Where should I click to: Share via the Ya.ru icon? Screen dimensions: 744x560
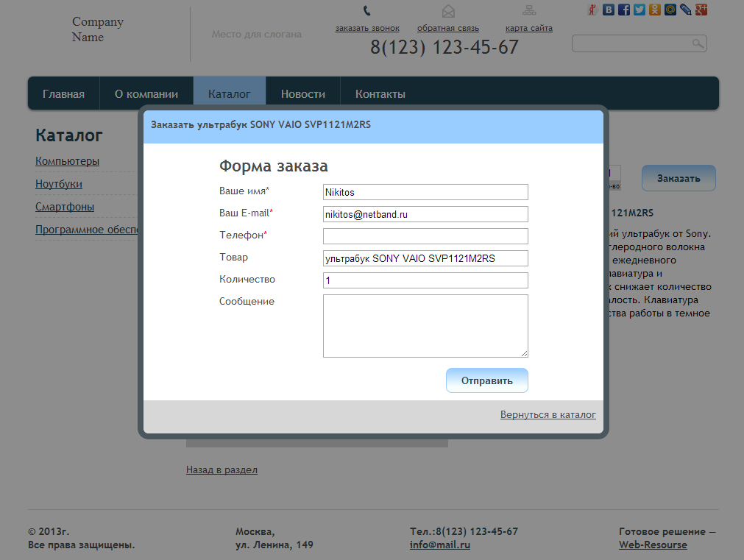click(592, 10)
